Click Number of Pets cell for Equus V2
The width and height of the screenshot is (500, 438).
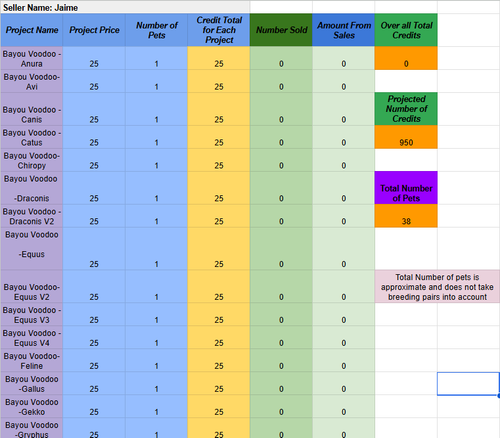pyautogui.click(x=156, y=286)
